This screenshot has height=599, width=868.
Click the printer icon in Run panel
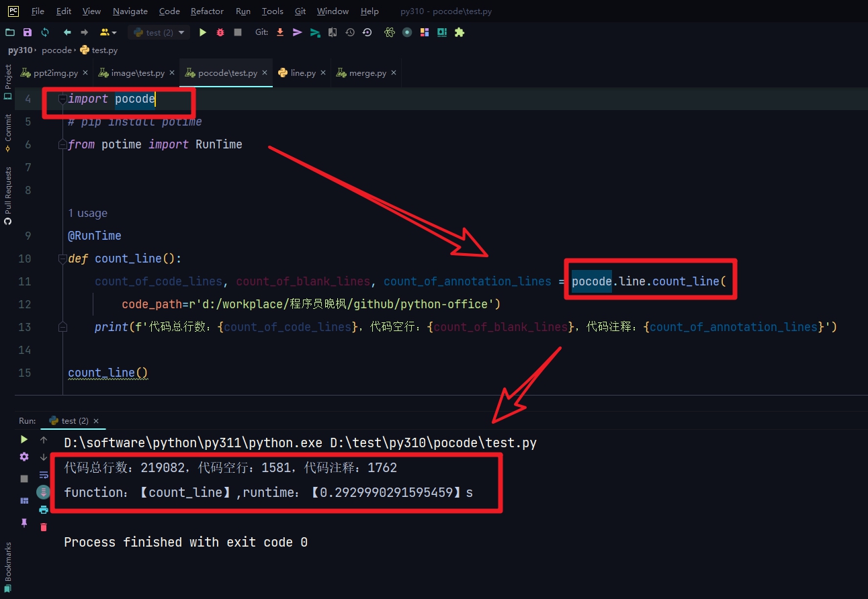[x=44, y=510]
